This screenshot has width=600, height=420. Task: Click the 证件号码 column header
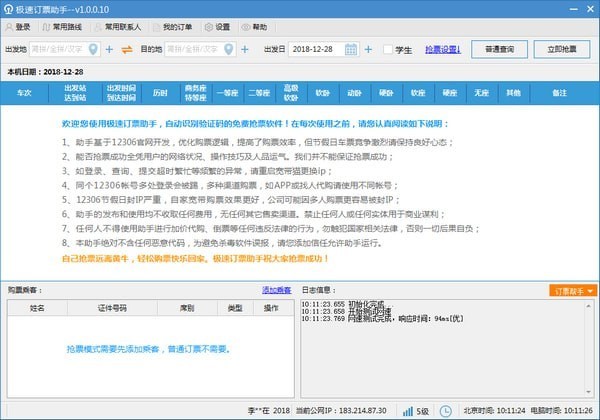click(112, 308)
